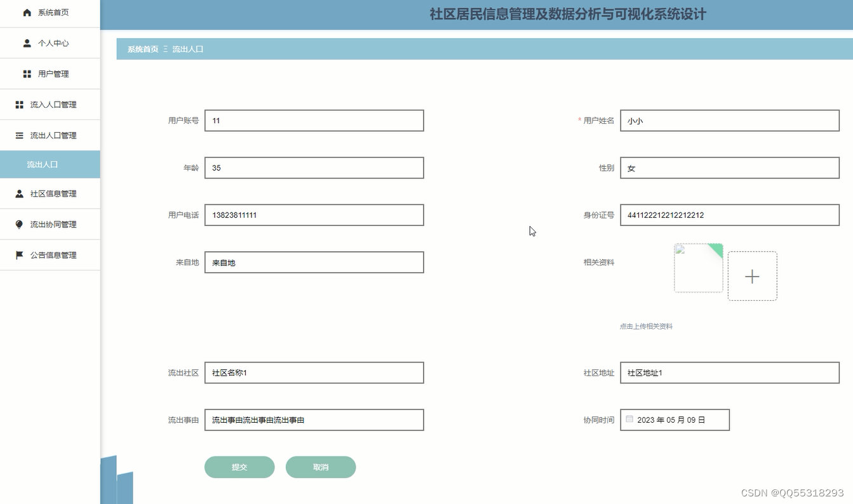Expand the 流入人口管理 menu
853x504 pixels.
tap(50, 105)
